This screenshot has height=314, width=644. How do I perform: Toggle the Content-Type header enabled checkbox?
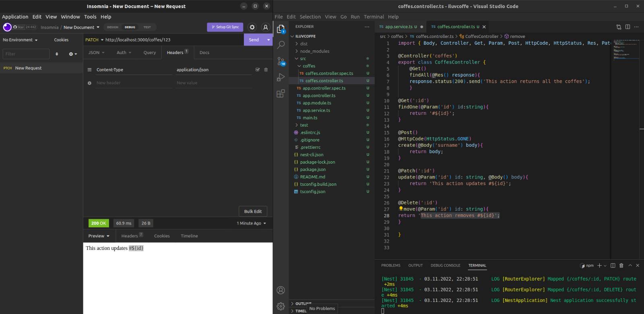[258, 70]
